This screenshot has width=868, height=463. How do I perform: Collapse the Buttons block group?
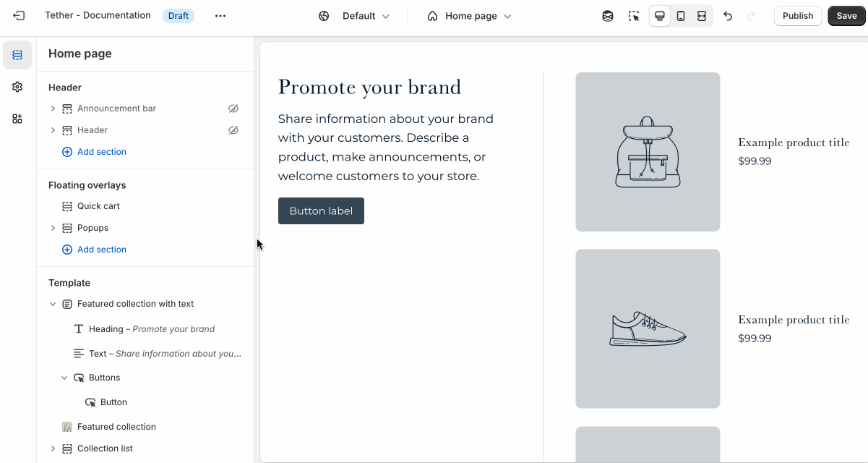pos(64,378)
